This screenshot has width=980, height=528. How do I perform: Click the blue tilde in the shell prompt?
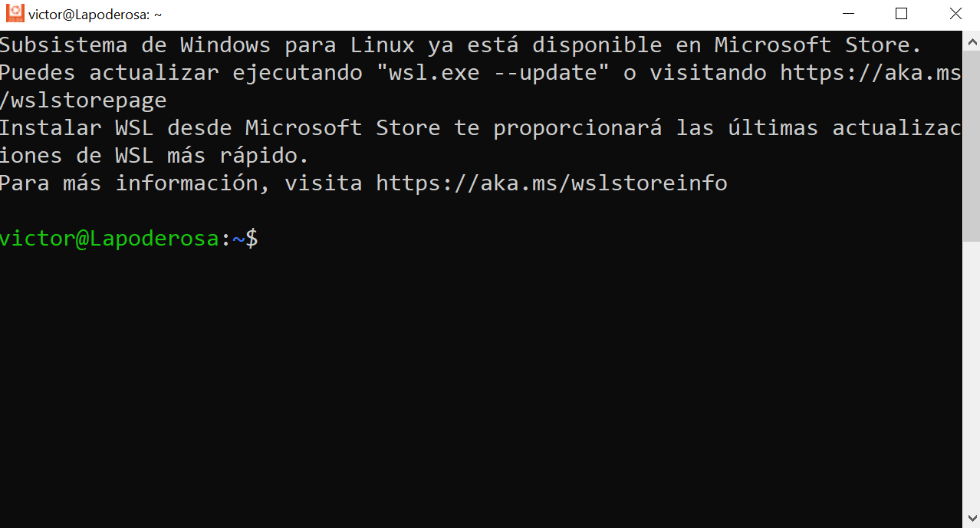pos(237,238)
